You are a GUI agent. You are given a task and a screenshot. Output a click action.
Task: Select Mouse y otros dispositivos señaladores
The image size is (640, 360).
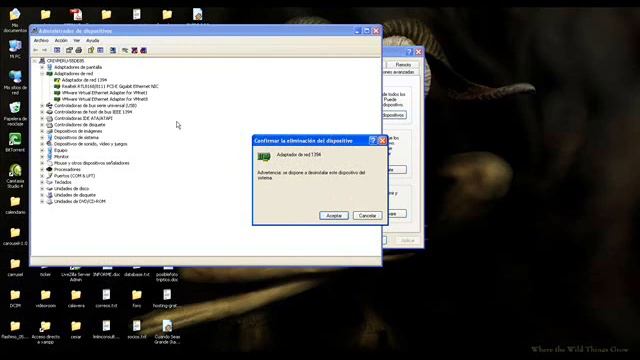coord(92,163)
